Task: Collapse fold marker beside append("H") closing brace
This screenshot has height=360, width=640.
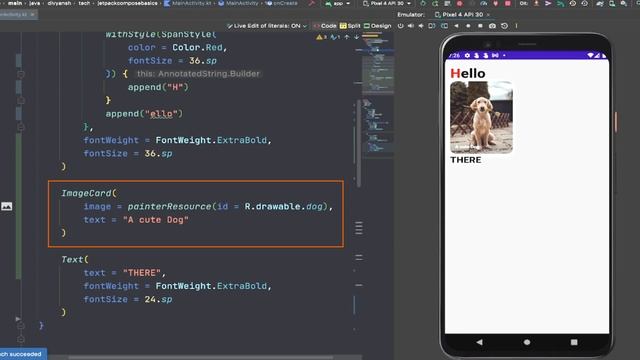Action: coord(21,100)
